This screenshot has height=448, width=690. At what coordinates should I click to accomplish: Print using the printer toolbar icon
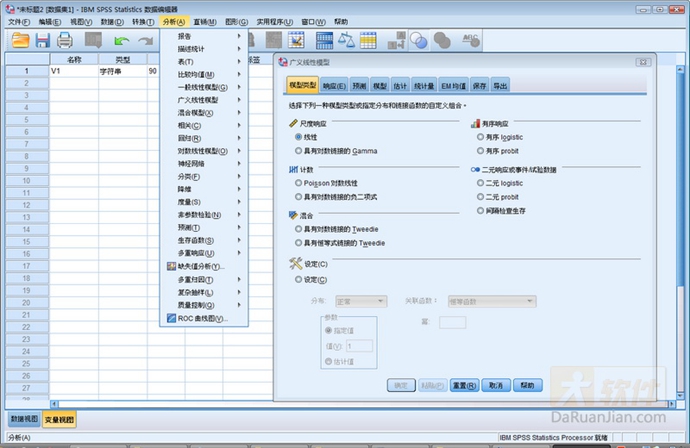tap(65, 40)
